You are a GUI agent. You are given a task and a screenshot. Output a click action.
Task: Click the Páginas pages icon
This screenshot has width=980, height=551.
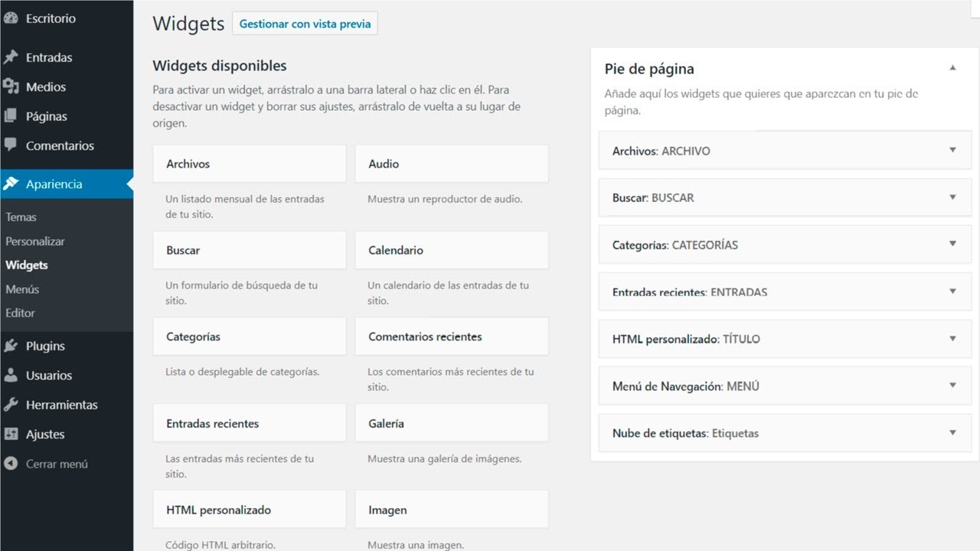coord(11,116)
